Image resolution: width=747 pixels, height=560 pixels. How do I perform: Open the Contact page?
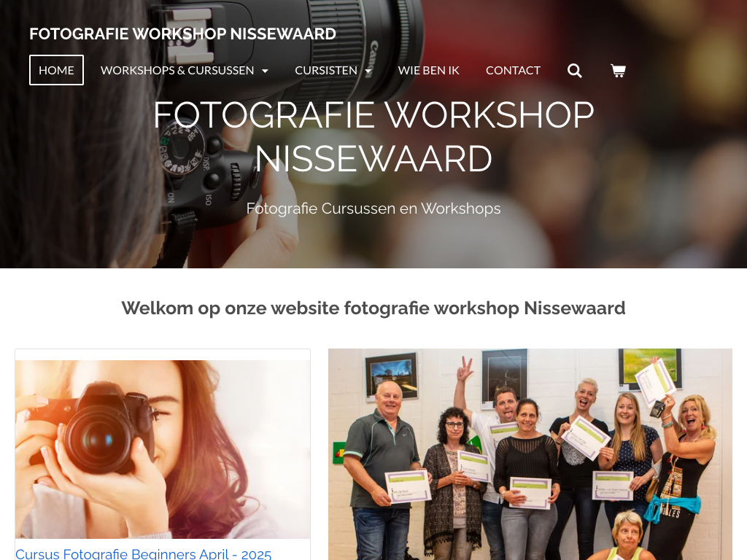[513, 70]
